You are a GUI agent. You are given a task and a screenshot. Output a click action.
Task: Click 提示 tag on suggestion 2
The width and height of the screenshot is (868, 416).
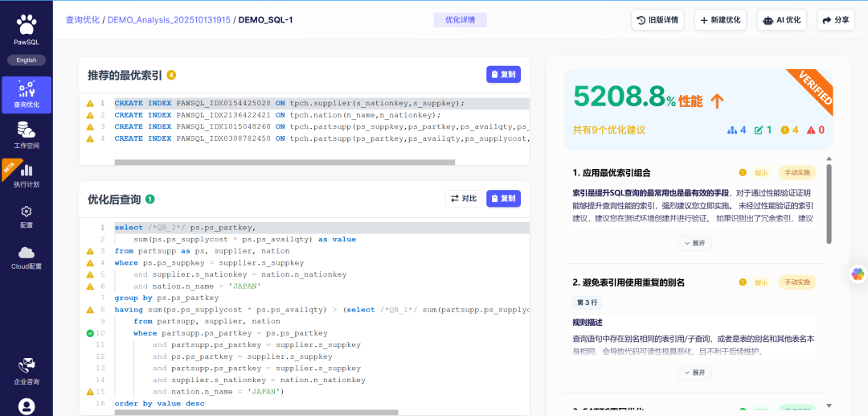tap(761, 282)
